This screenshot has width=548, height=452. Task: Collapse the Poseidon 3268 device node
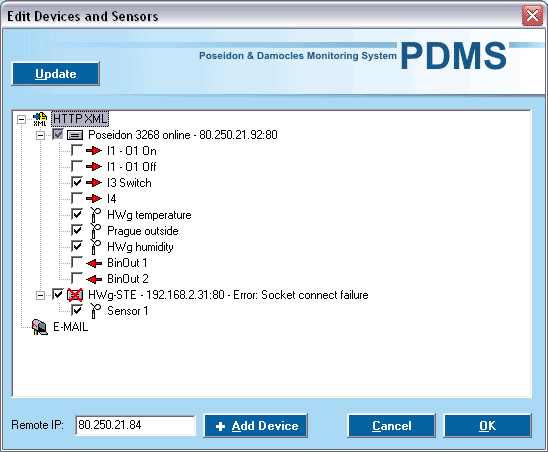click(x=41, y=135)
